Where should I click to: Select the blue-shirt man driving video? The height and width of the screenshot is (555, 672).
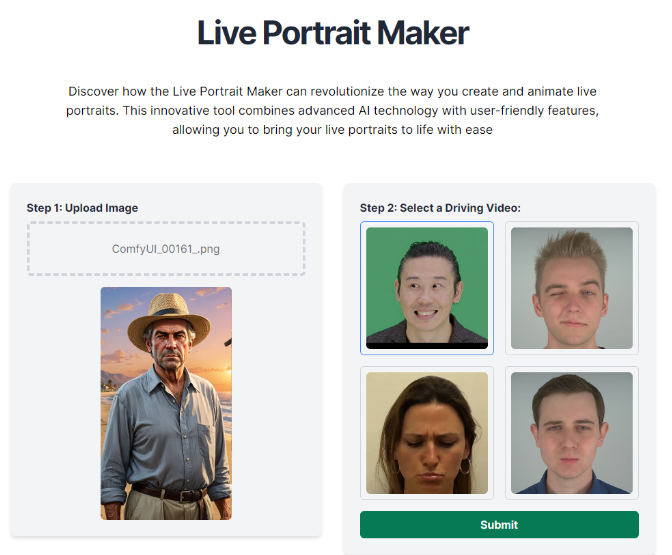click(572, 433)
